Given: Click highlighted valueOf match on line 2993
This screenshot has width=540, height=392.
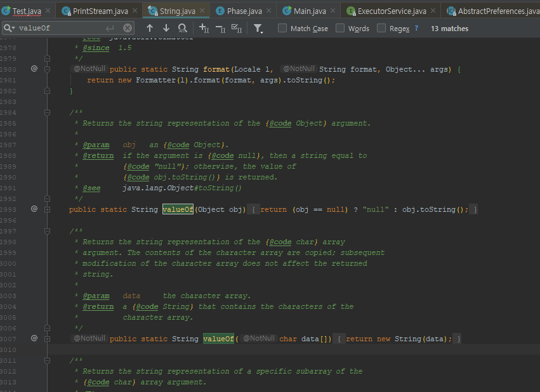Looking at the screenshot, I should coord(178,209).
